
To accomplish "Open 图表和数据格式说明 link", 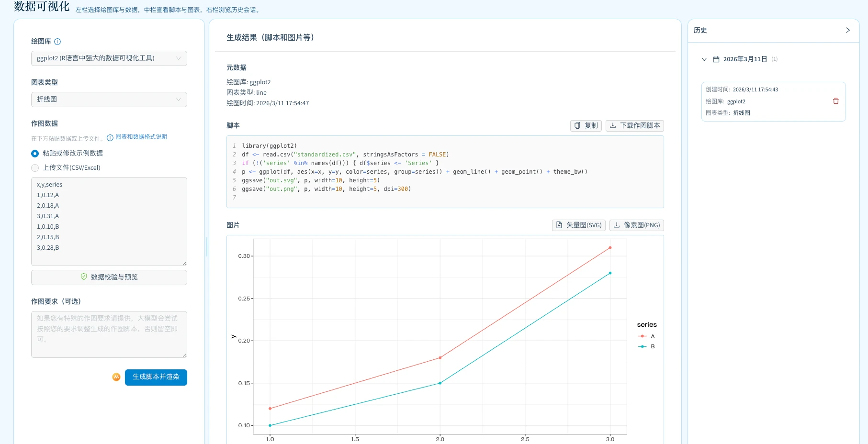I will tap(141, 137).
